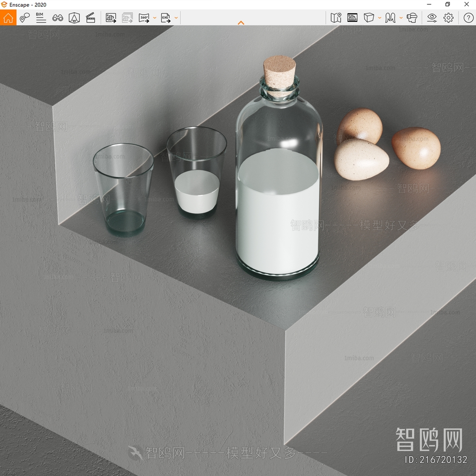Open the minimap with location pin icon
476x476 pixels.
coord(336,18)
